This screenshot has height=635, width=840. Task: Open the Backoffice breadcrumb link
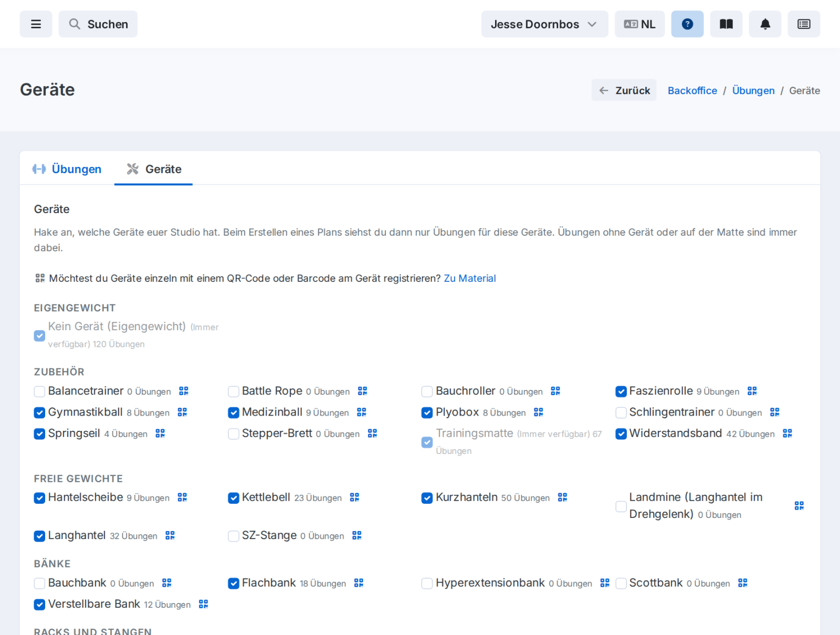tap(692, 90)
